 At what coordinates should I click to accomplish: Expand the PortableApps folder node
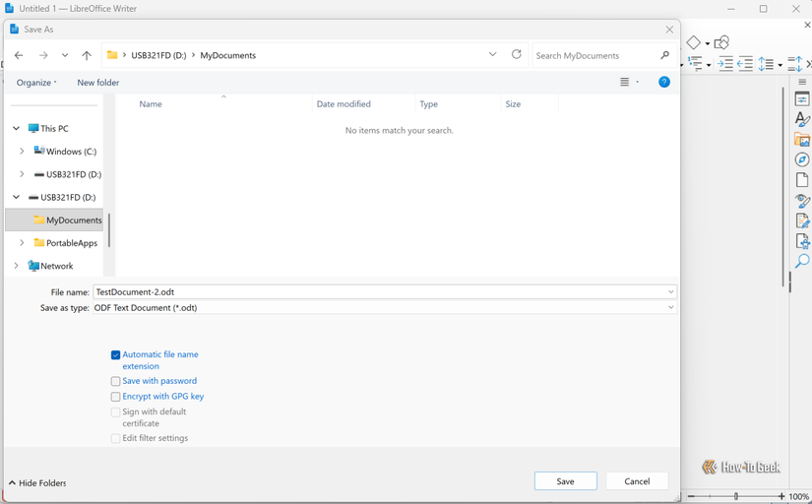tap(22, 242)
